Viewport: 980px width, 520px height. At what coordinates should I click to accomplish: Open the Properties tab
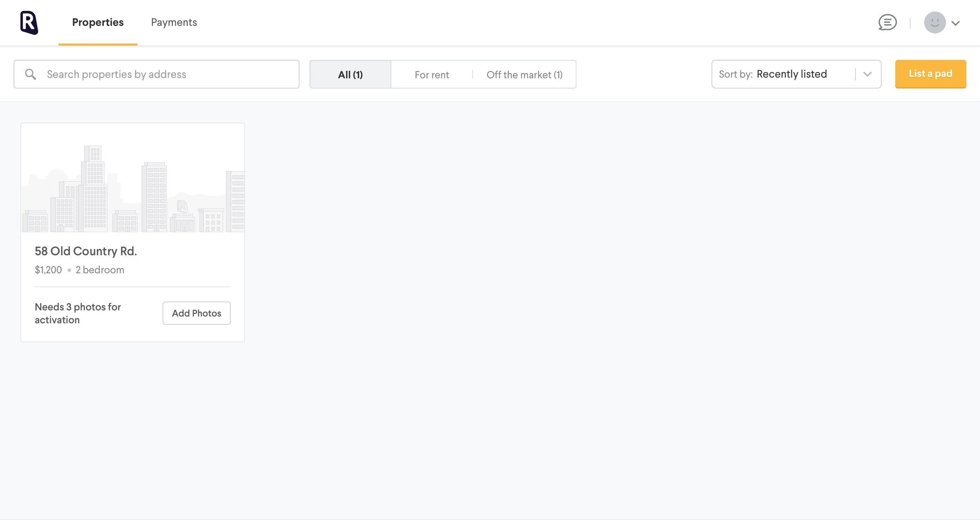point(98,22)
